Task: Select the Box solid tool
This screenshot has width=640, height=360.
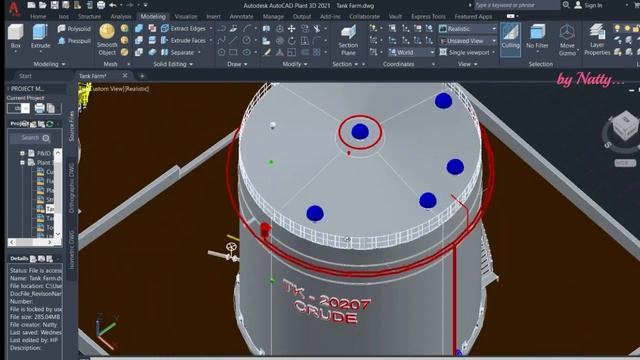Action: click(x=16, y=37)
